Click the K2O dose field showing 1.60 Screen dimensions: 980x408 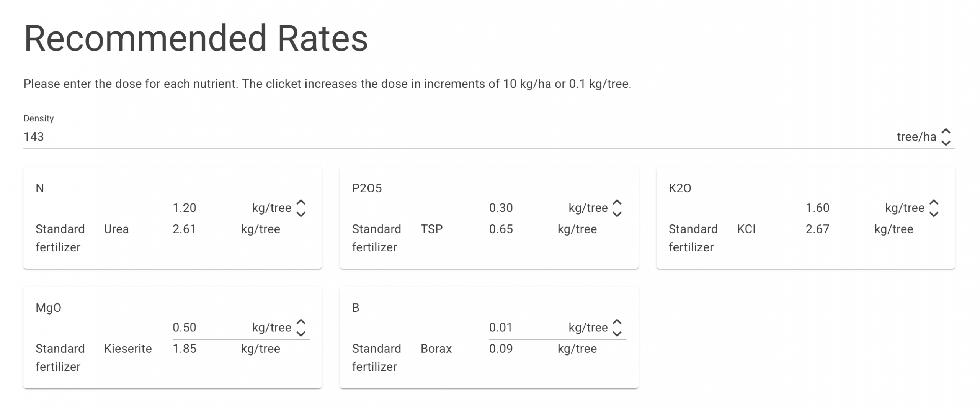pos(840,208)
